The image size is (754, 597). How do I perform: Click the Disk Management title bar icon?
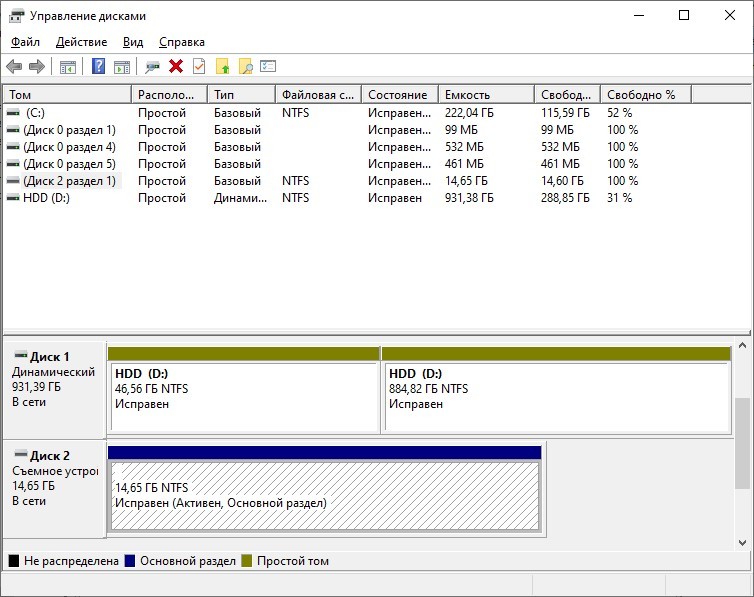(16, 16)
